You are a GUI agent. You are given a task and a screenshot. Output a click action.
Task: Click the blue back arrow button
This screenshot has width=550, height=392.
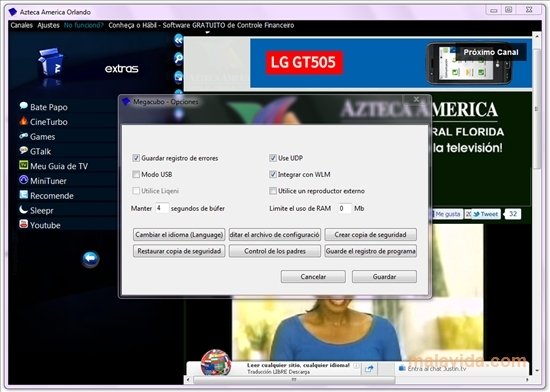(x=90, y=259)
